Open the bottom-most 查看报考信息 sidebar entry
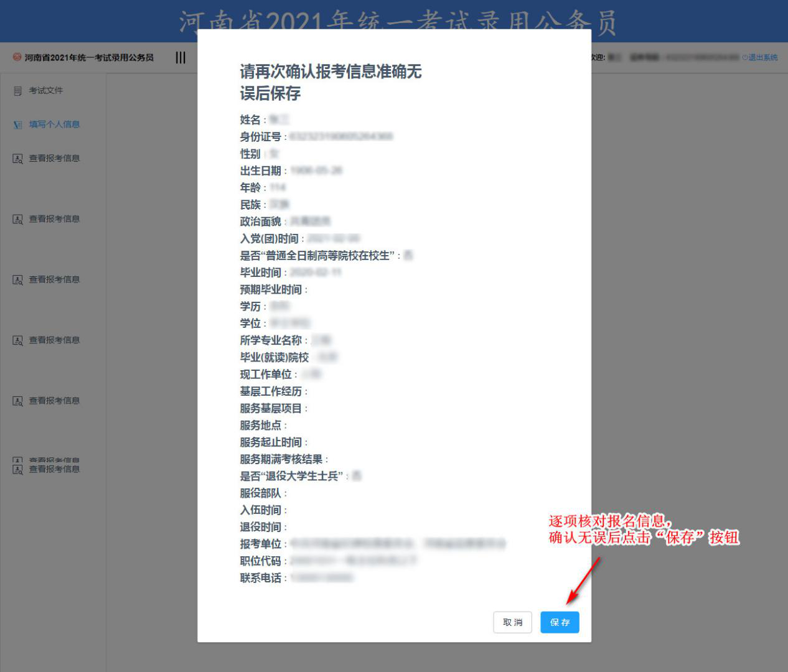 click(x=54, y=469)
